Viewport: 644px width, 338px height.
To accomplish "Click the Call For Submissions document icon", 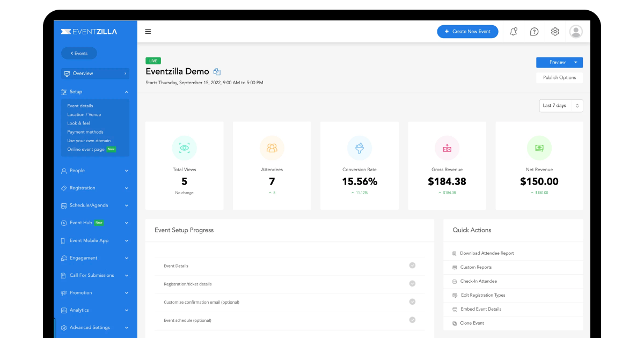I will [64, 275].
